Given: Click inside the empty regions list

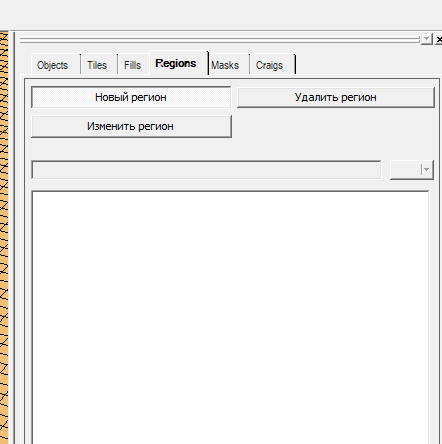Looking at the screenshot, I should point(230,317).
